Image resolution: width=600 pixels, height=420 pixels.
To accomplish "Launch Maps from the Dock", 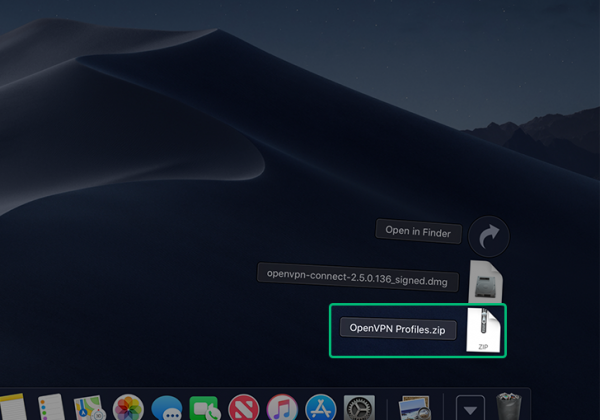I will (89, 408).
